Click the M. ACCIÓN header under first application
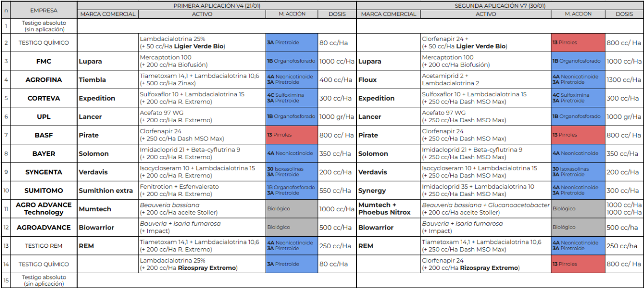 (292, 14)
